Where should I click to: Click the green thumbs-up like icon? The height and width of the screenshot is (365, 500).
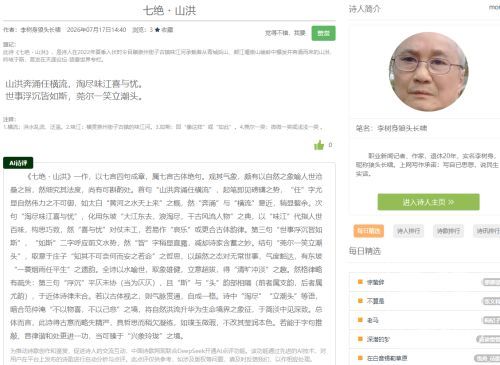coord(319,145)
